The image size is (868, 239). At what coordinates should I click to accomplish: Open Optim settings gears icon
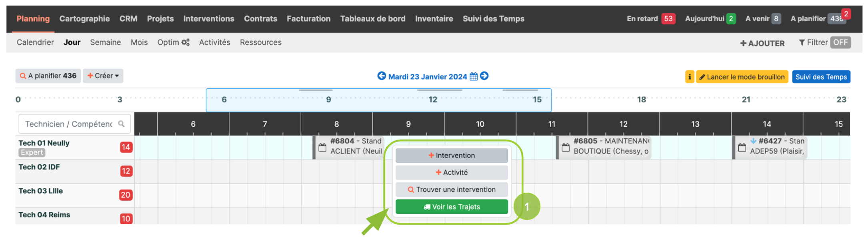pyautogui.click(x=185, y=42)
